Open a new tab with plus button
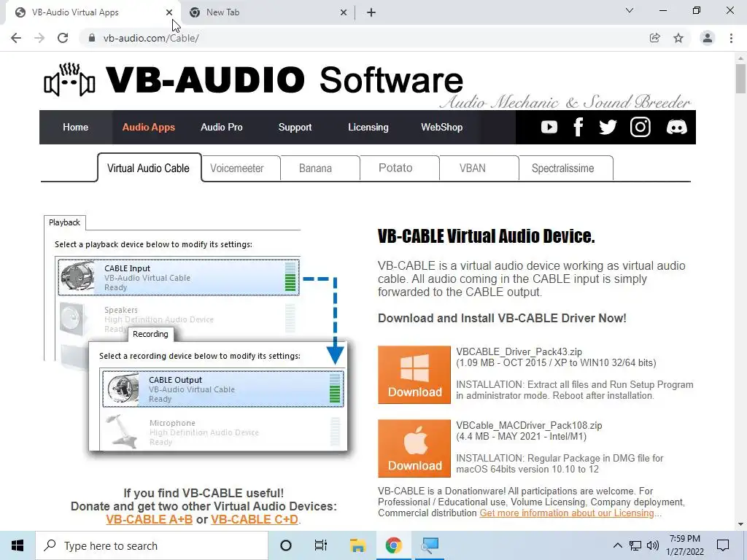The height and width of the screenshot is (560, 747). tap(371, 13)
